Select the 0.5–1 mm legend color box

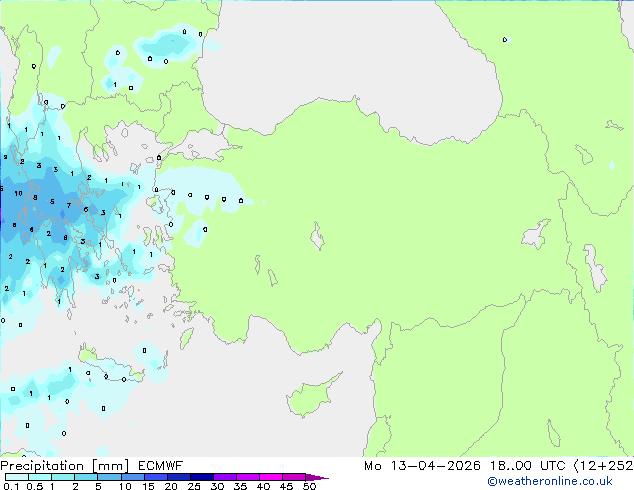pyautogui.click(x=40, y=477)
